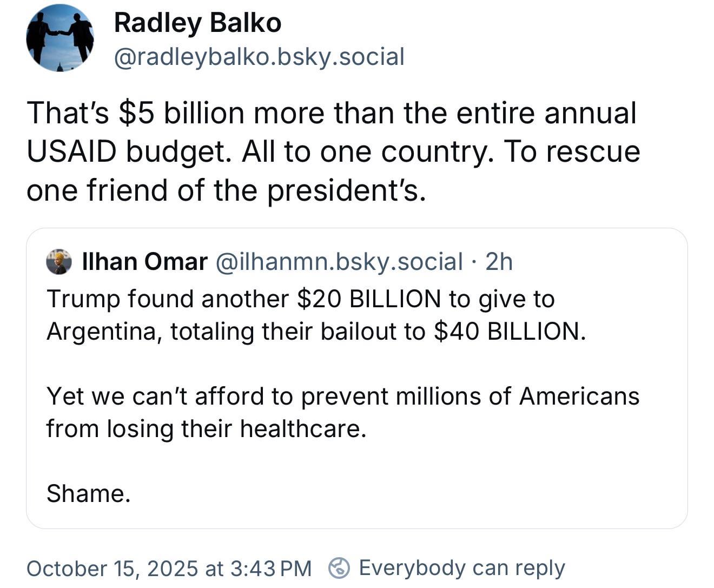Click the "That's $5 billion more" text line
Viewport: 714px width, 588px height.
click(x=331, y=113)
